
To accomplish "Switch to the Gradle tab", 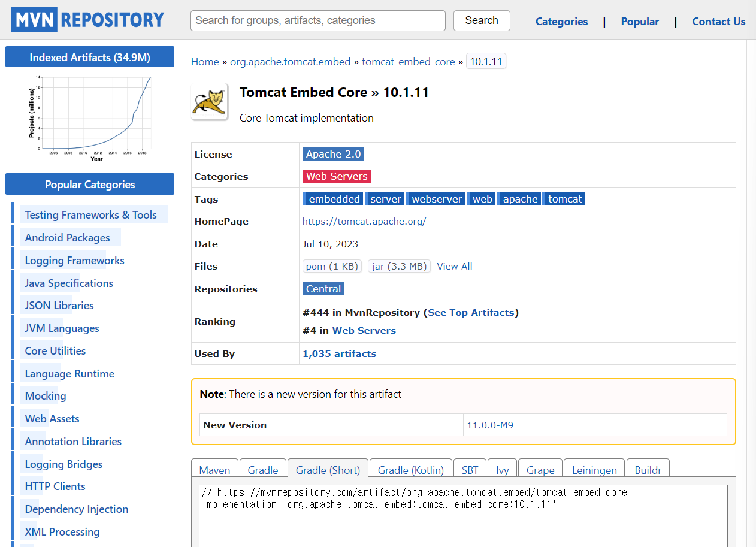I will pyautogui.click(x=263, y=470).
